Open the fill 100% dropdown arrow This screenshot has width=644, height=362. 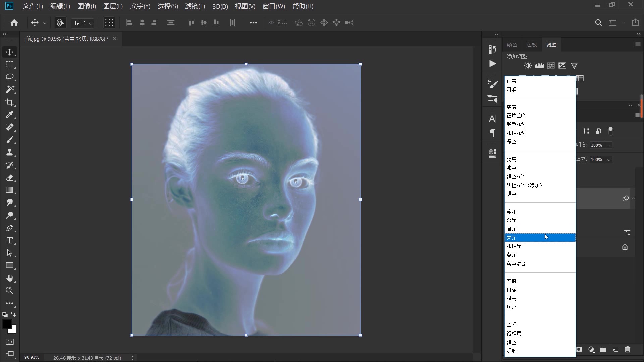coord(609,160)
